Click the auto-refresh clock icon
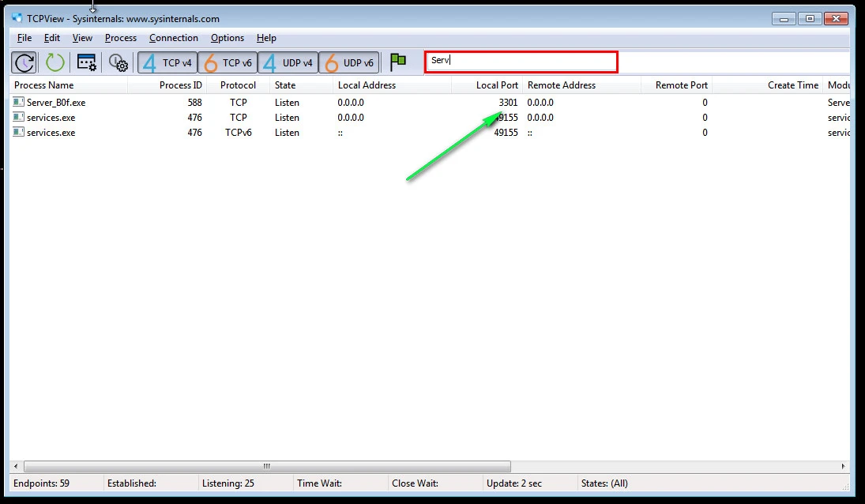 [x=24, y=62]
